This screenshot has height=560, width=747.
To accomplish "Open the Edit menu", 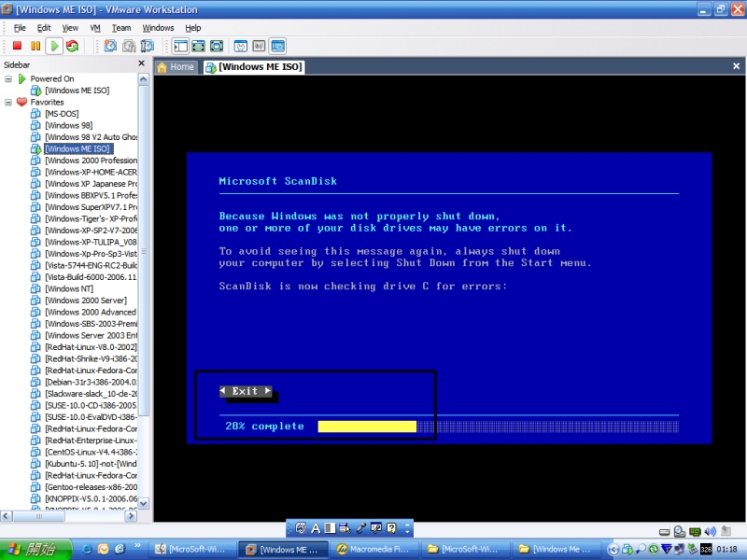I will click(44, 28).
